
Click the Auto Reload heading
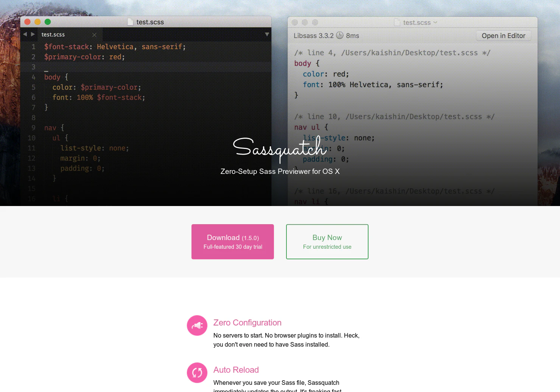coord(236,370)
